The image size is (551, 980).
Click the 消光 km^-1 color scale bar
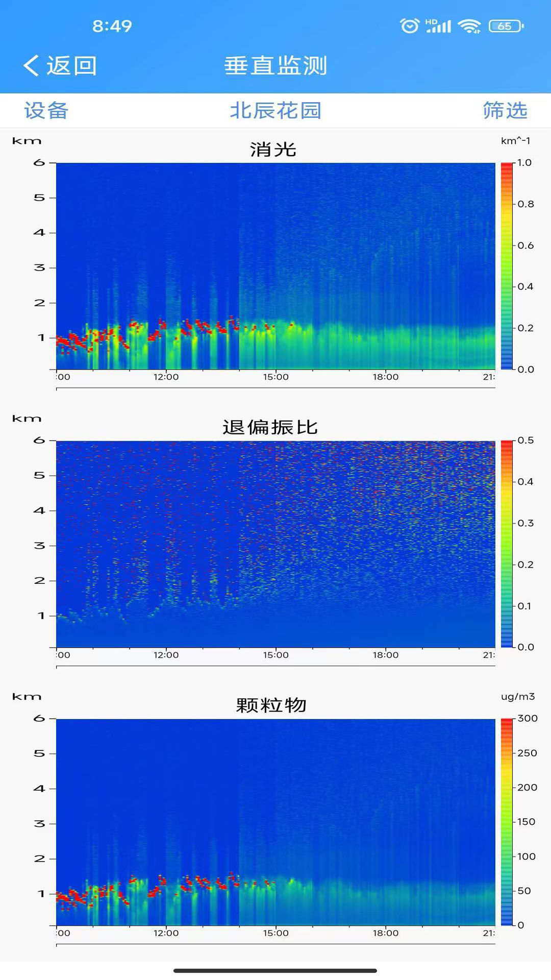coord(506,266)
